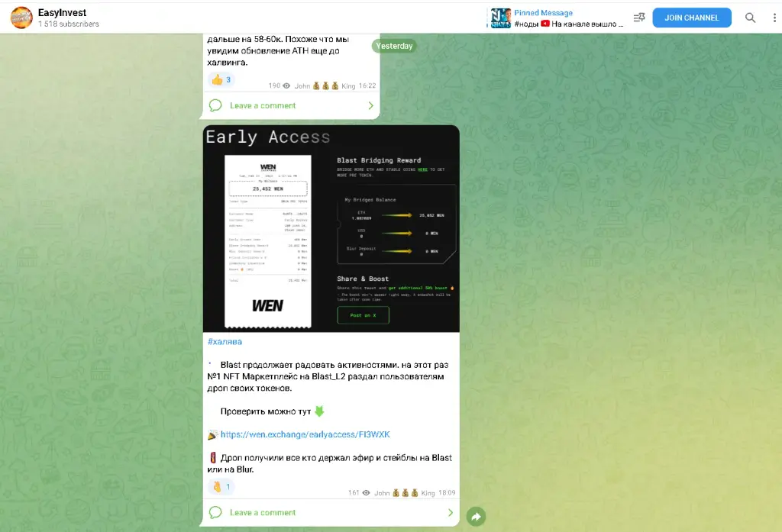Click the EasyInvest channel title
Viewport: 782px width, 532px height.
coord(63,12)
